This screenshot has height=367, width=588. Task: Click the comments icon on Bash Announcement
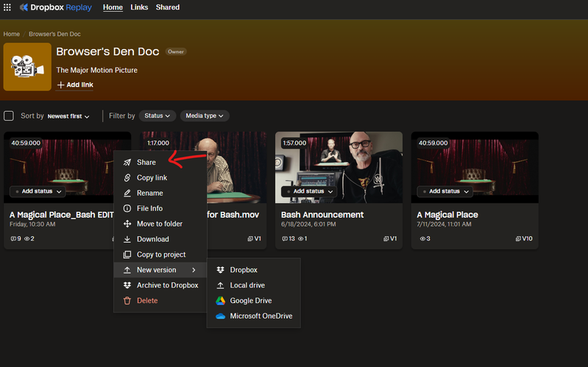click(x=286, y=239)
